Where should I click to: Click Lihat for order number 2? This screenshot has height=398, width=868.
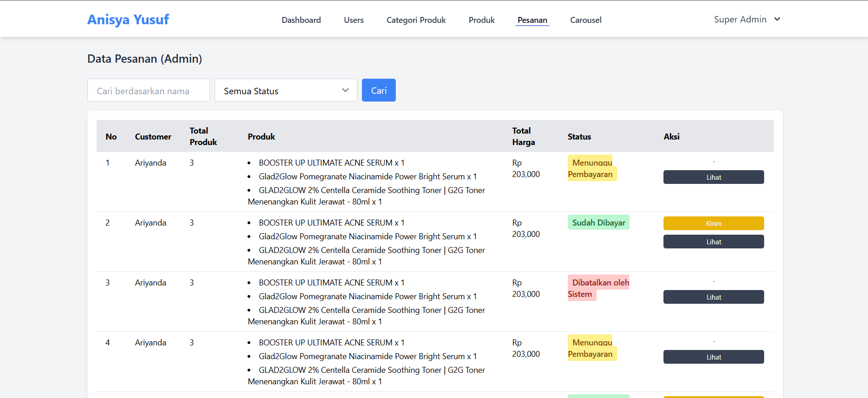tap(713, 242)
